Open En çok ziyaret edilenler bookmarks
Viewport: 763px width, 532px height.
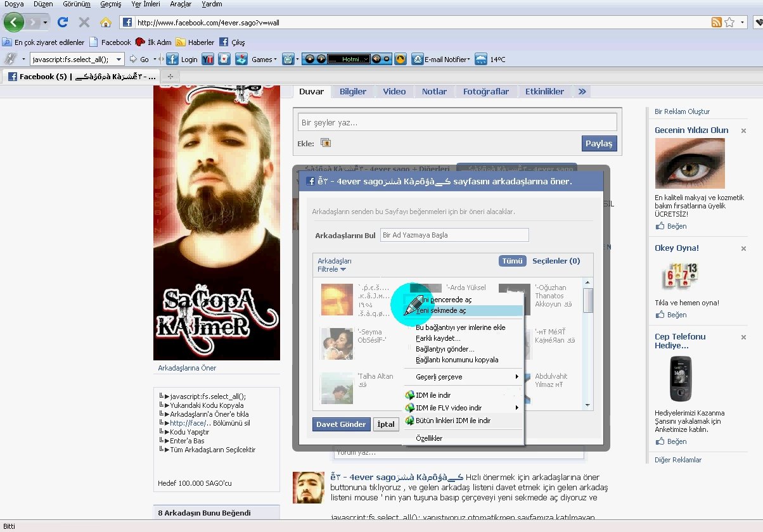click(x=43, y=42)
